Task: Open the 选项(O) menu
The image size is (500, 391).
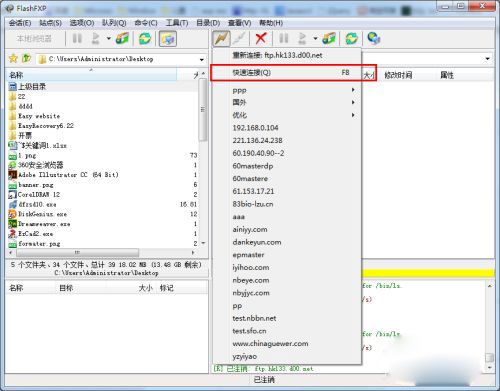Action: point(82,23)
